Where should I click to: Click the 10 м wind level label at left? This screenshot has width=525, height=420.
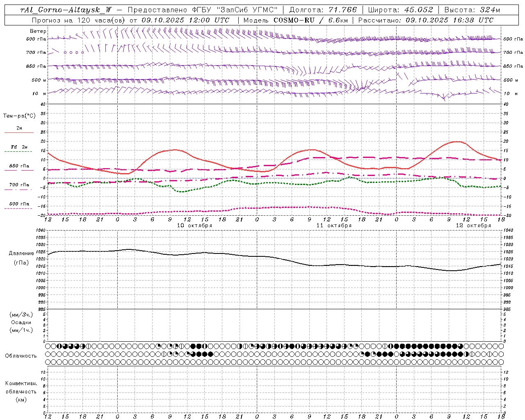tap(39, 94)
